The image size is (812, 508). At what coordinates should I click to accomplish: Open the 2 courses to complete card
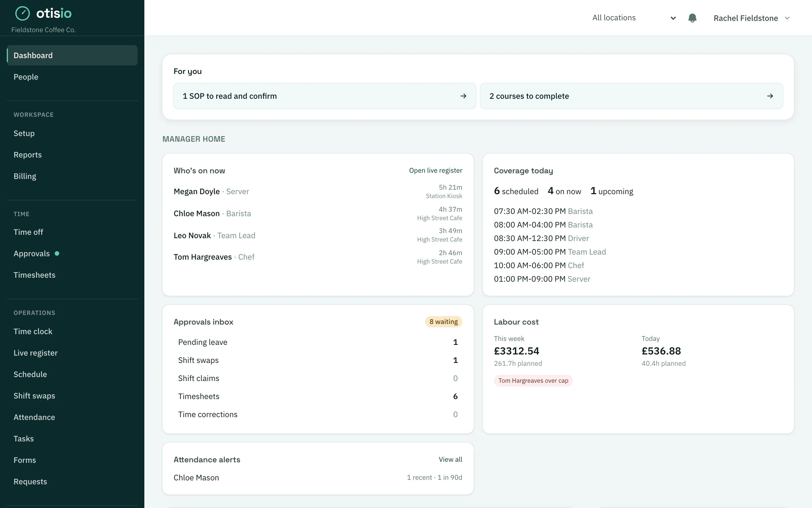(631, 96)
